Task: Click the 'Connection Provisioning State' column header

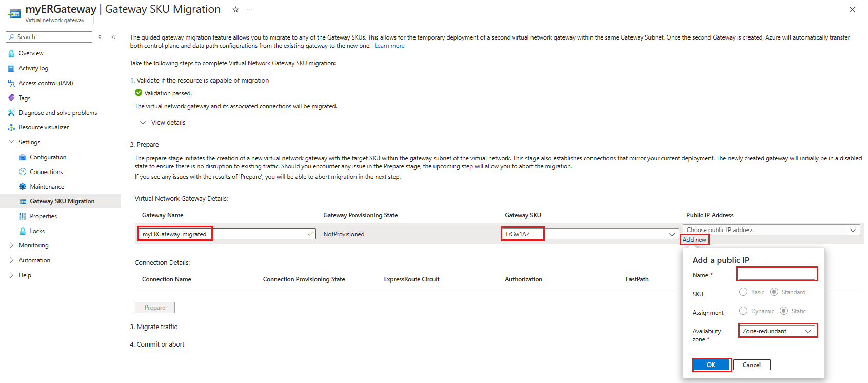Action: pos(304,279)
